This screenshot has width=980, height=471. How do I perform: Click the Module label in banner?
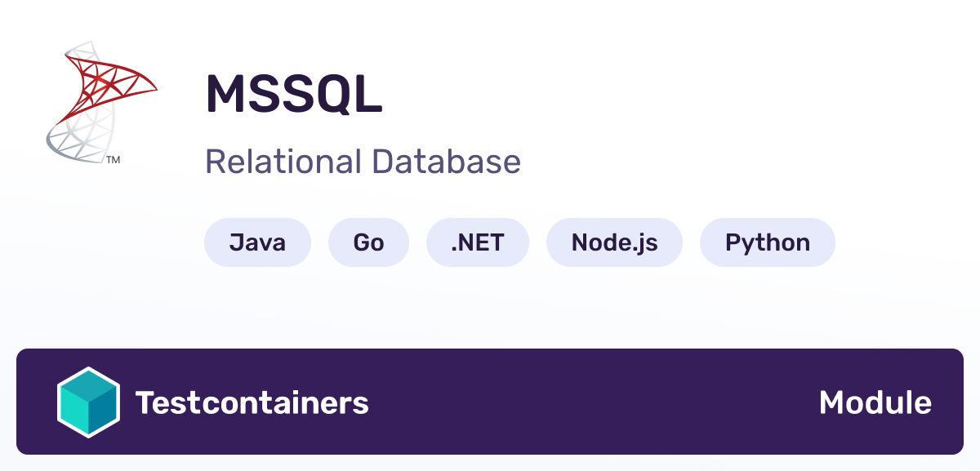(875, 402)
